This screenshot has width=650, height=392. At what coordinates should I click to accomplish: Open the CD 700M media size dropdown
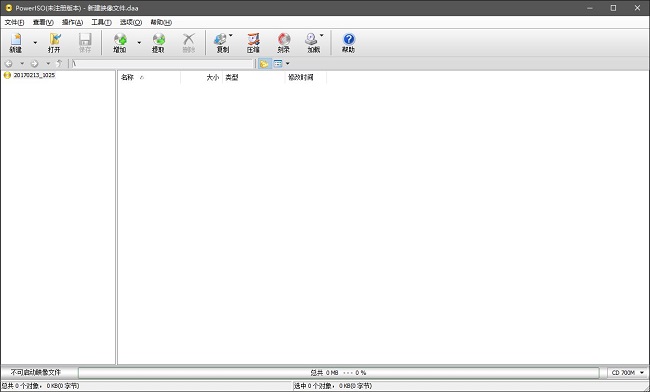tap(628, 373)
